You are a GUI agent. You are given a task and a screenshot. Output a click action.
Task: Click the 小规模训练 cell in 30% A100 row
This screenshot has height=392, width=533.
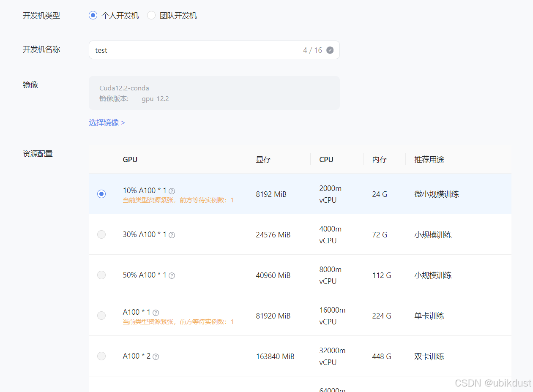[433, 235]
